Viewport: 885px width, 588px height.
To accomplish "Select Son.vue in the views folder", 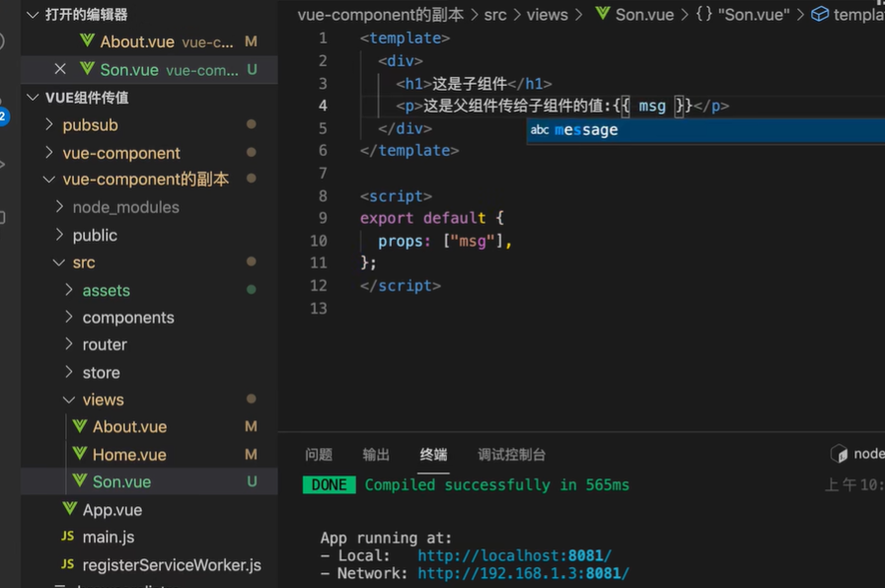I will tap(122, 481).
